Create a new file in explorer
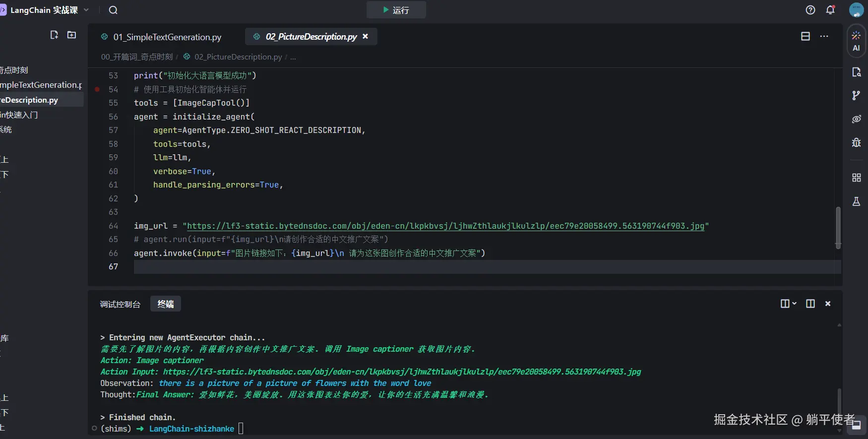The height and width of the screenshot is (439, 868). tap(54, 35)
